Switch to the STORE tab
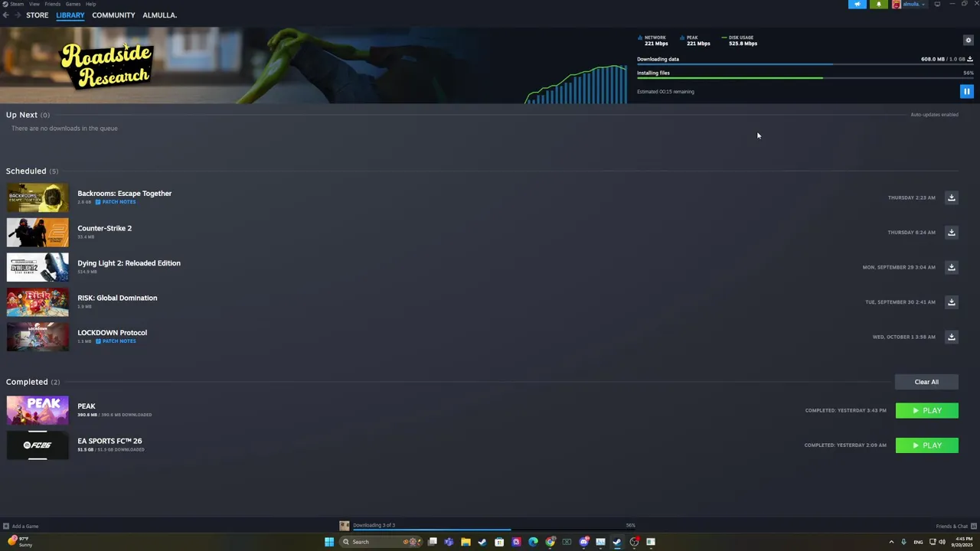Viewport: 980px width, 551px height. click(x=37, y=15)
